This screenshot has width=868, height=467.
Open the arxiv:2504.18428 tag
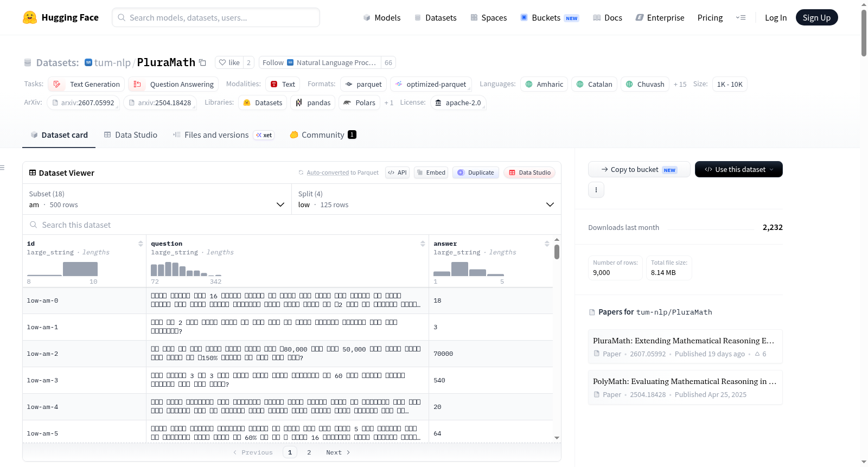[x=160, y=103]
